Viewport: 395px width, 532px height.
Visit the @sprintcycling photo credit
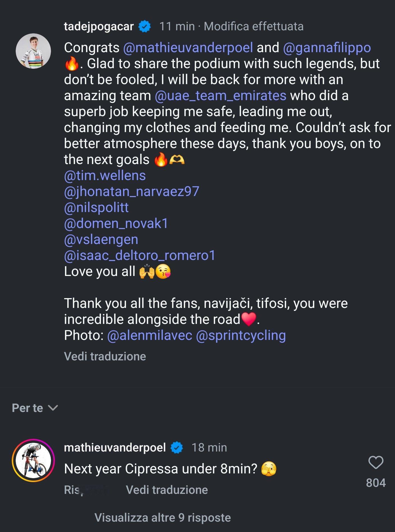click(x=241, y=335)
